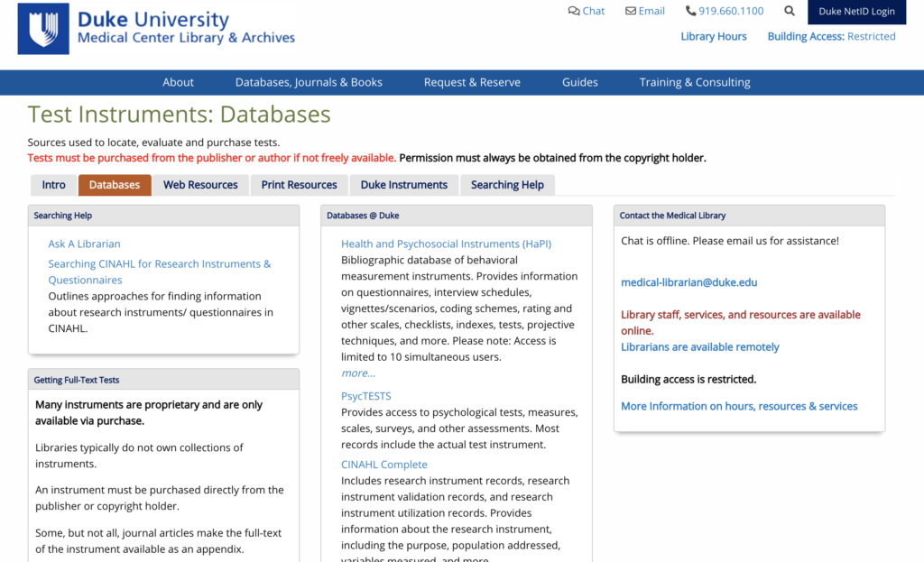The image size is (924, 562).
Task: Switch to the Duke Instruments tab
Action: click(403, 185)
